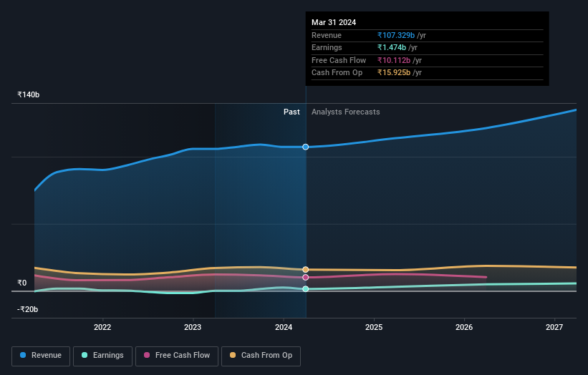Click the 'Mar 31 2024' tooltip date
588x375 pixels.
coord(334,22)
